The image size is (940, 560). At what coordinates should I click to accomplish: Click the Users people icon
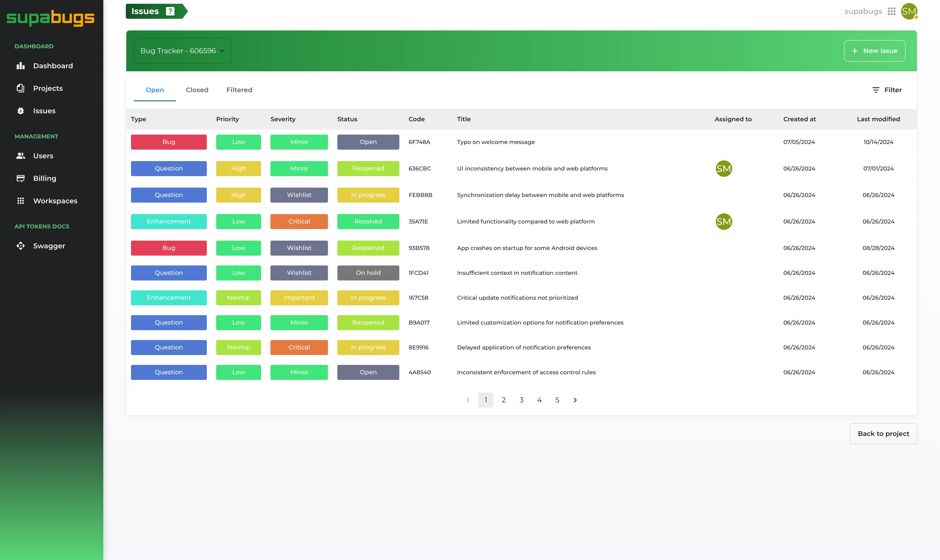click(x=20, y=156)
